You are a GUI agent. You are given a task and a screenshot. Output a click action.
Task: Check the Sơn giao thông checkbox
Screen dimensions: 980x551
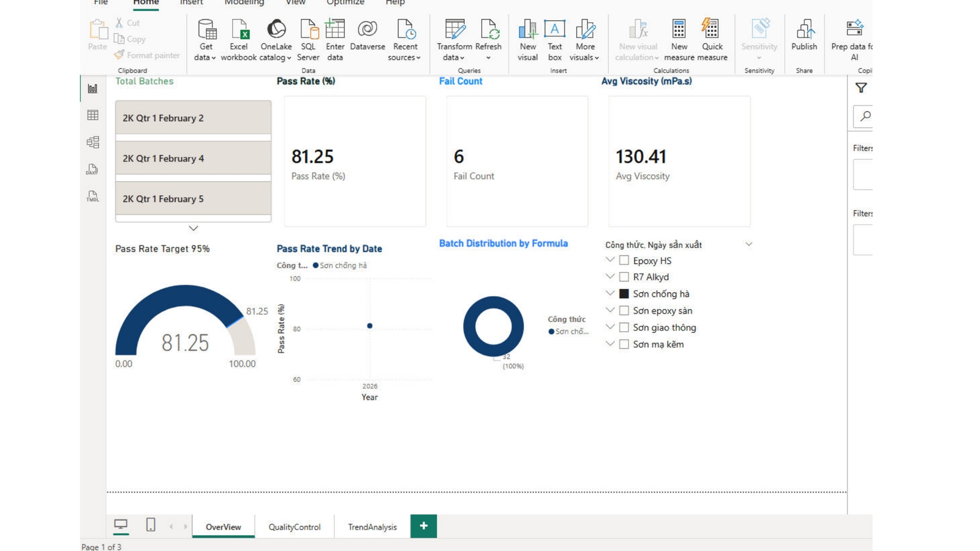tap(624, 328)
